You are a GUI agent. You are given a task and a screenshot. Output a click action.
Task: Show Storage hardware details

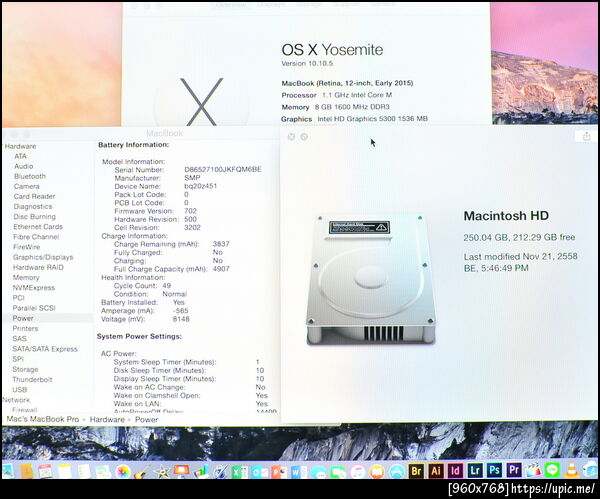point(25,369)
